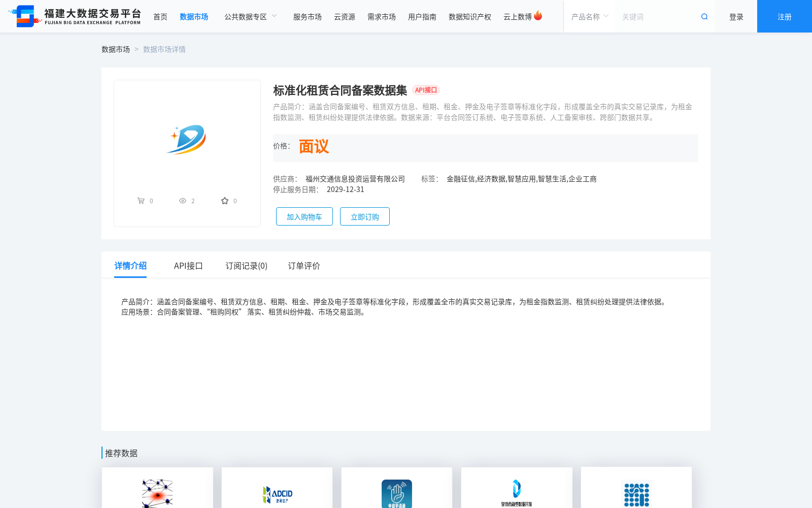Image resolution: width=812 pixels, height=508 pixels.
Task: Open the 产品名称 search type dropdown
Action: tap(589, 17)
